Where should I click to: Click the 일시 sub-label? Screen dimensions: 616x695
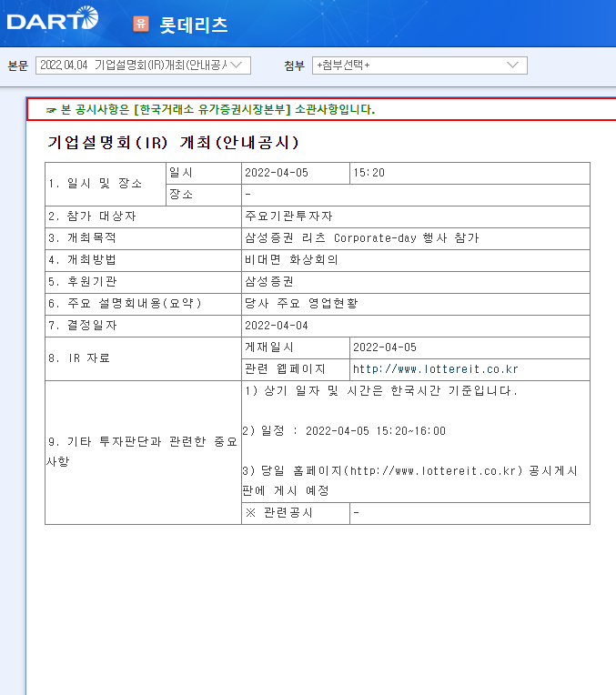(x=181, y=173)
